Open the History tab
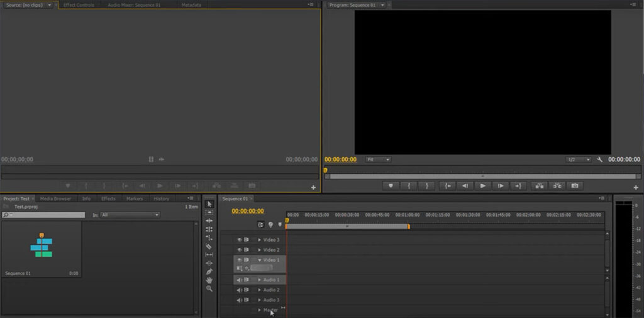 (162, 199)
